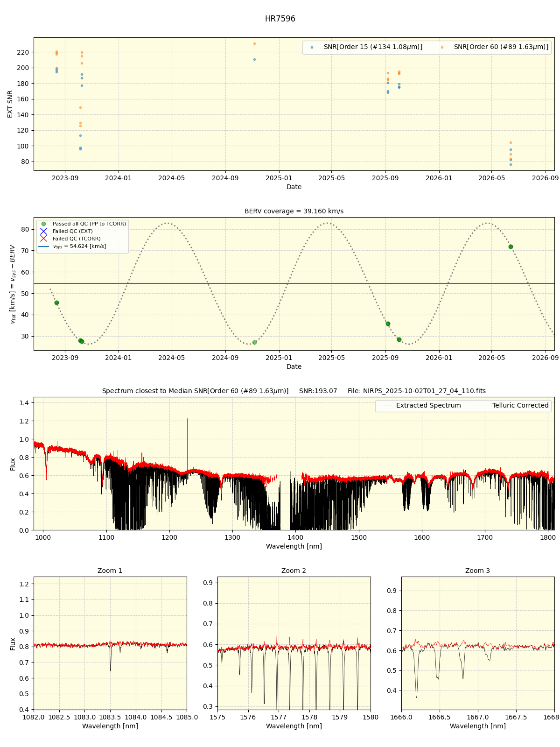
Task: Click the EXT SNR y-axis label
Action: tap(10, 104)
